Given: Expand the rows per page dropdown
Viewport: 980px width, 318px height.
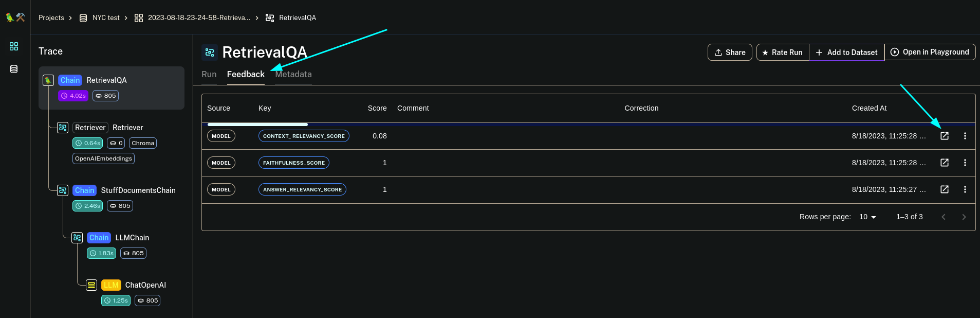Looking at the screenshot, I should [x=867, y=217].
